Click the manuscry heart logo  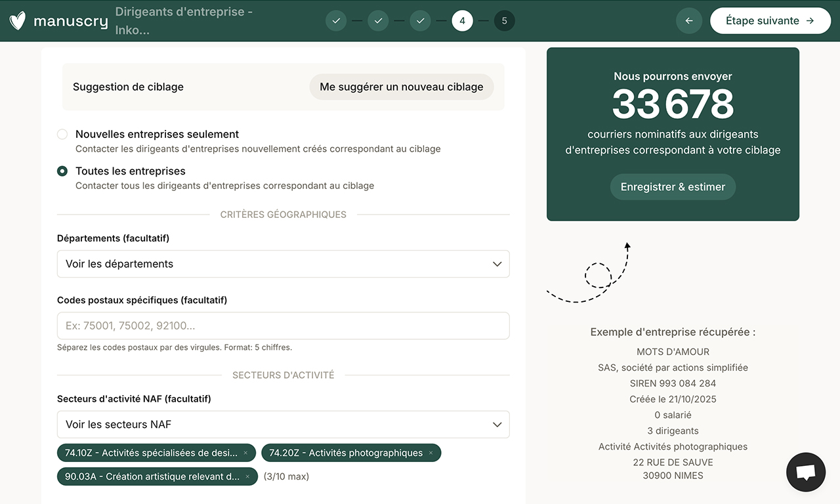(x=16, y=20)
